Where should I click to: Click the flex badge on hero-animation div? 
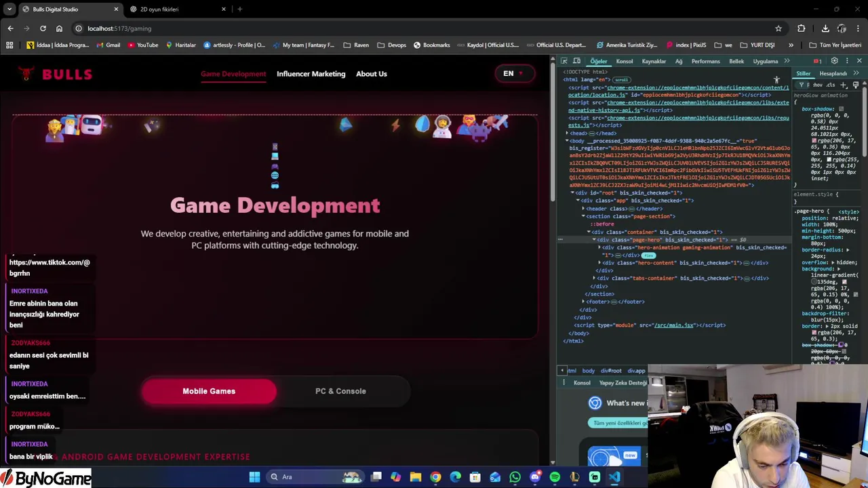click(x=648, y=256)
